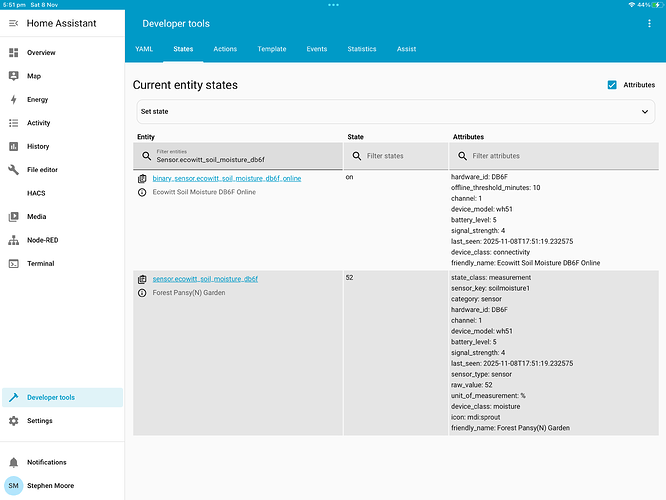Open the Template tab
The height and width of the screenshot is (500, 666).
click(x=271, y=49)
